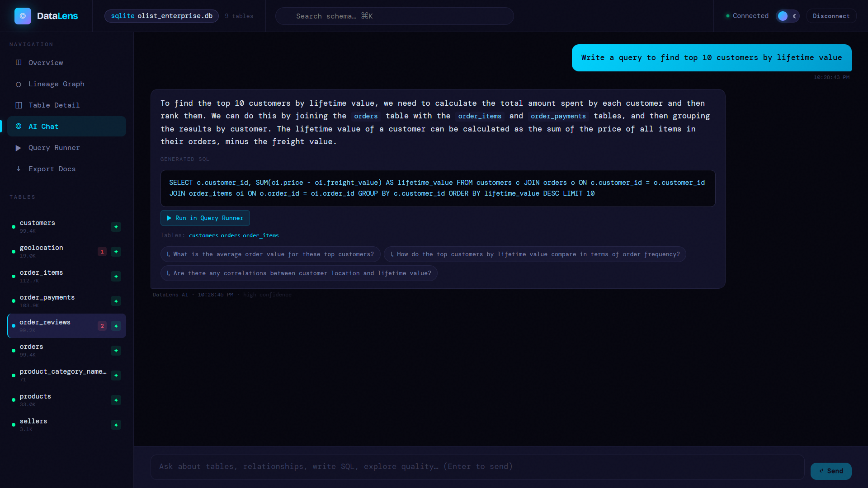The height and width of the screenshot is (488, 868).
Task: Click the DataLens logo icon
Action: tap(23, 16)
